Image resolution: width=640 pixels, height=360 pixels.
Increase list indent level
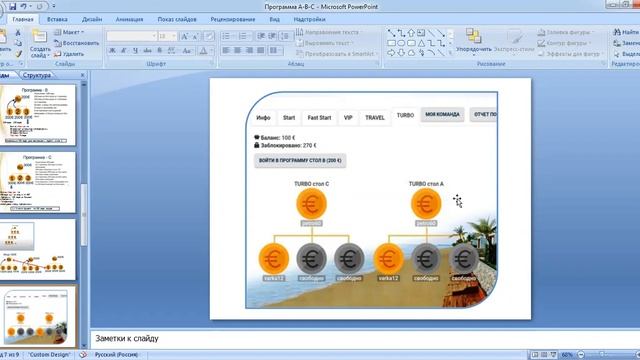pos(272,36)
